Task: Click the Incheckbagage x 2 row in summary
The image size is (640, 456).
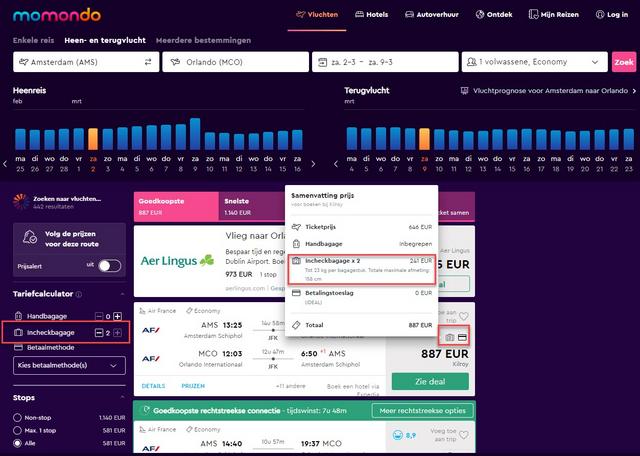Action: click(x=362, y=269)
